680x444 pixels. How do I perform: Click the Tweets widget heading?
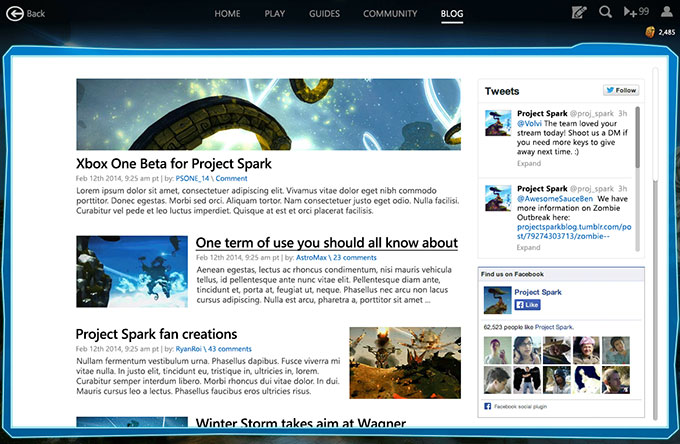pos(502,91)
